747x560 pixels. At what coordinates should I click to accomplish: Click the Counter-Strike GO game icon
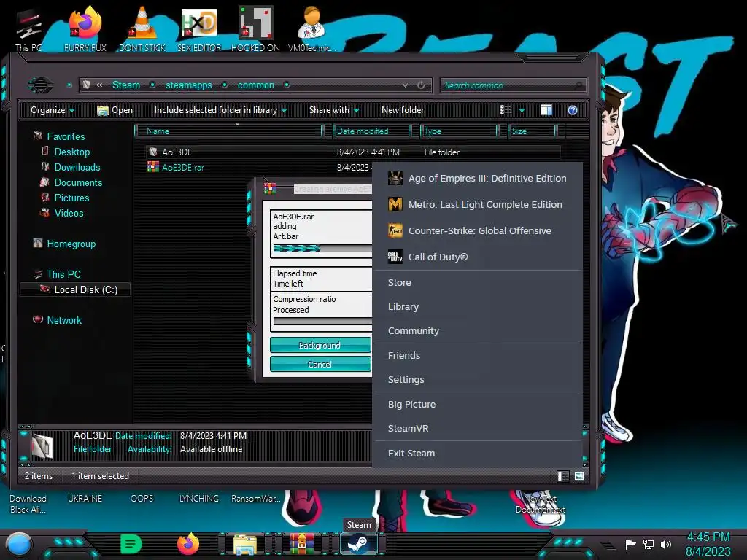point(395,230)
